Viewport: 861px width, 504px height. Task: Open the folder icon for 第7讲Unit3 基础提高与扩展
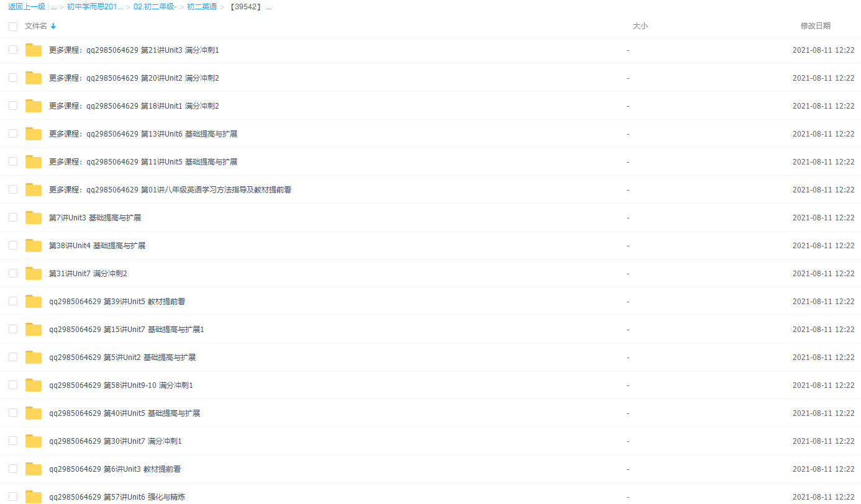(x=33, y=217)
